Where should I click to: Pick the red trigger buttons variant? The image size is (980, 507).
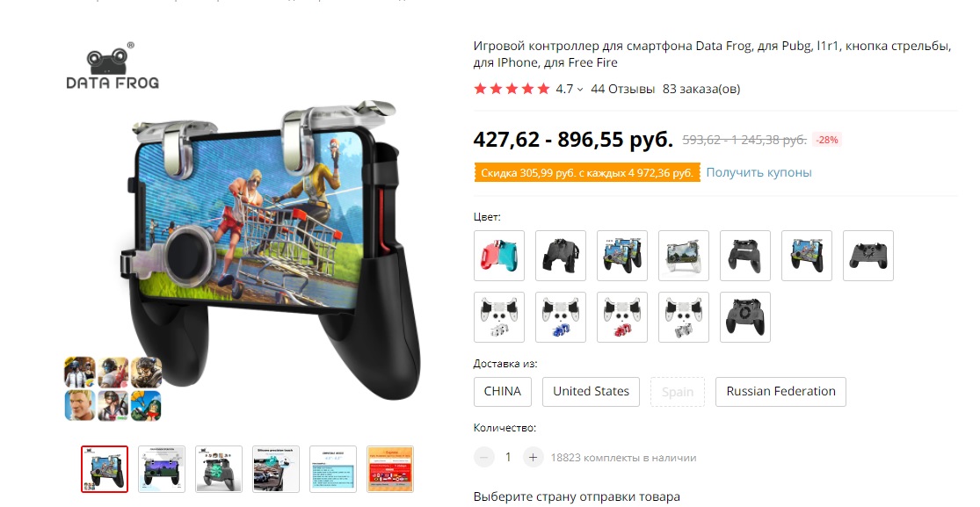[622, 317]
